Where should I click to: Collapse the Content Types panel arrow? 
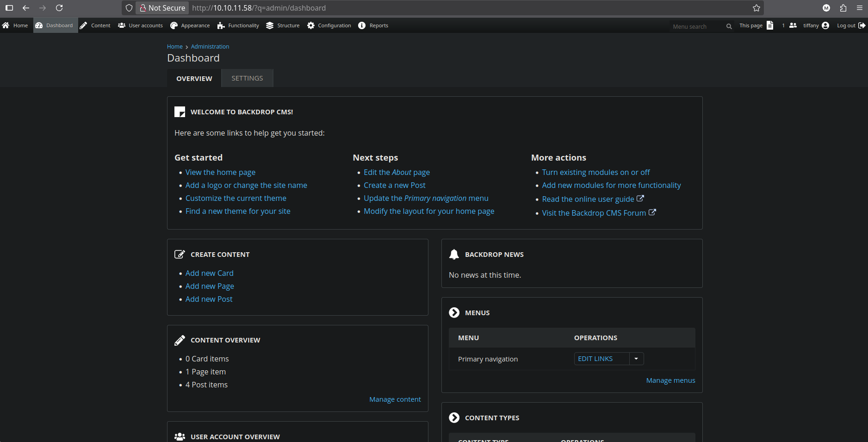pos(454,418)
